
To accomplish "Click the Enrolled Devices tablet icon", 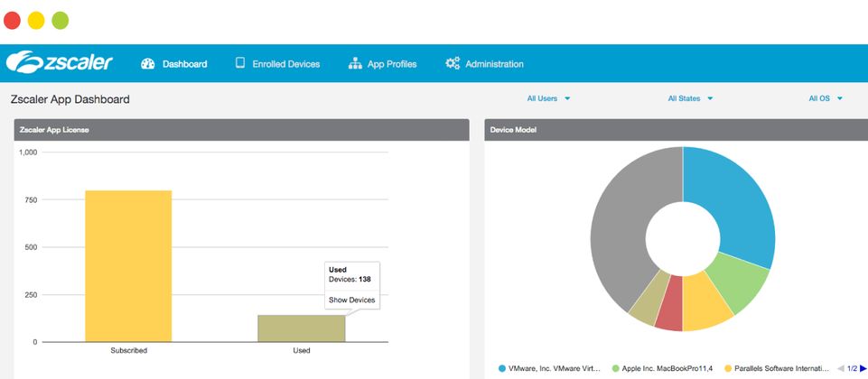I will pyautogui.click(x=240, y=63).
